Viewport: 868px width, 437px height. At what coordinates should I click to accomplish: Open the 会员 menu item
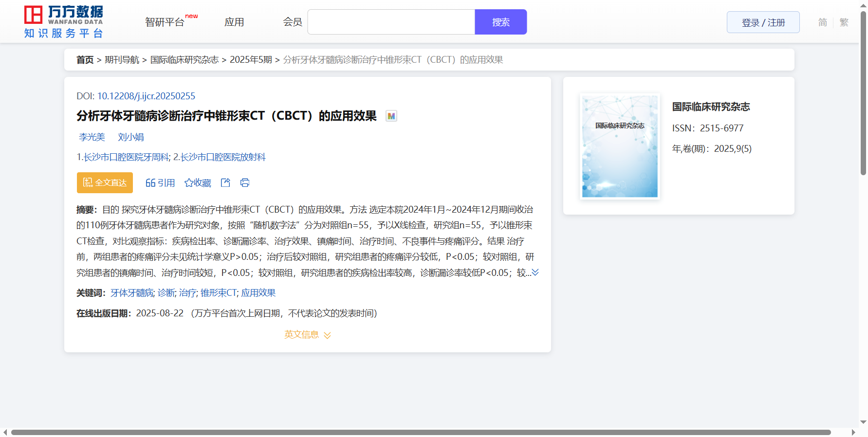point(293,22)
